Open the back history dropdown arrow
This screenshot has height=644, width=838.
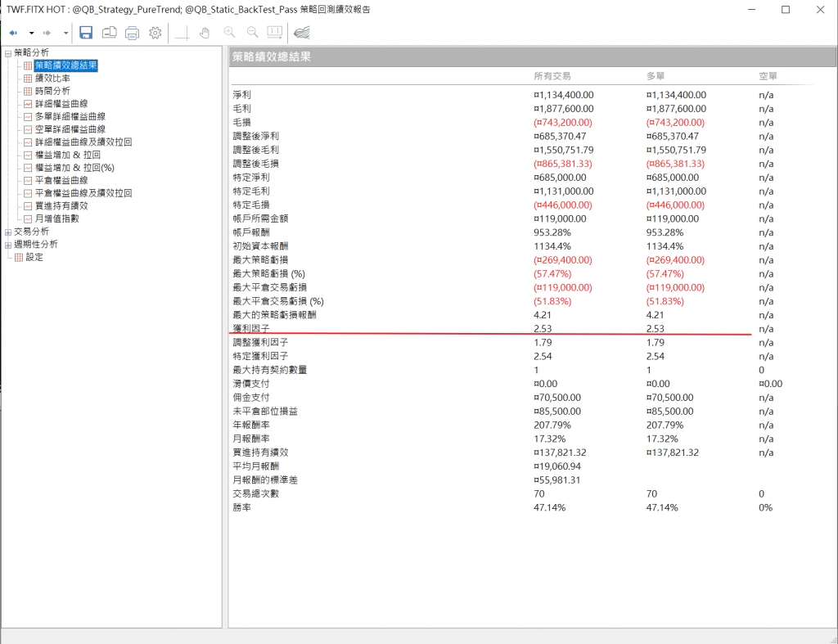point(31,33)
